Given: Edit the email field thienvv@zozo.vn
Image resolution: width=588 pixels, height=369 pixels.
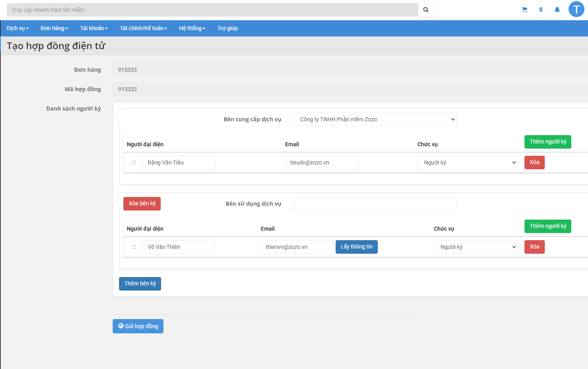Looking at the screenshot, I should pos(297,247).
